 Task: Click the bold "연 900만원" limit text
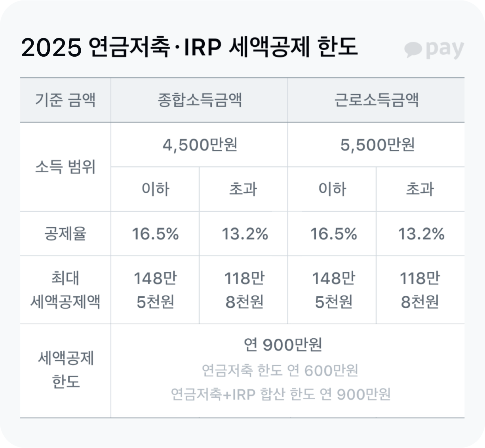(283, 345)
